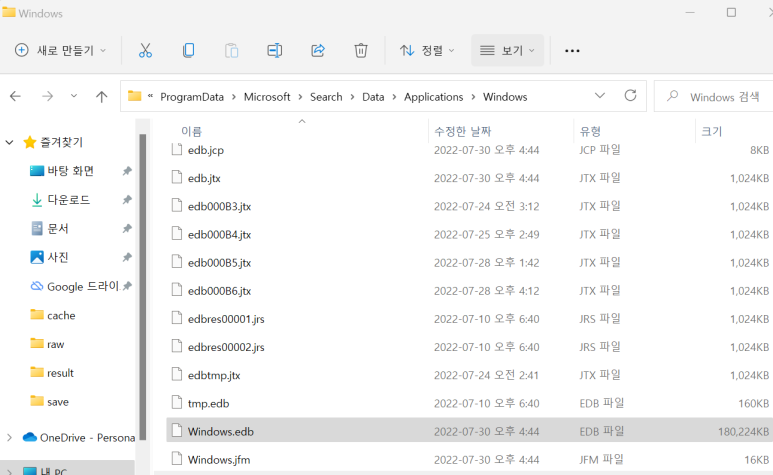The height and width of the screenshot is (475, 773).
Task: Sort by 유형 column header
Action: [590, 131]
